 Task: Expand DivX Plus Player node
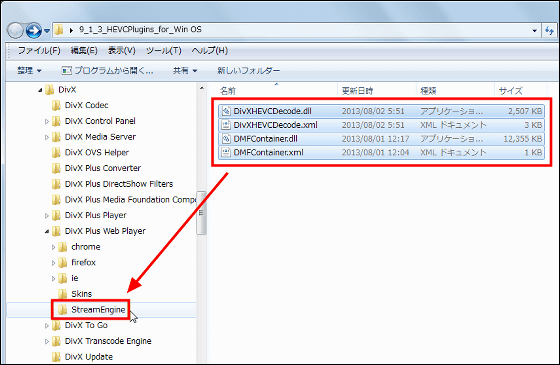point(46,216)
